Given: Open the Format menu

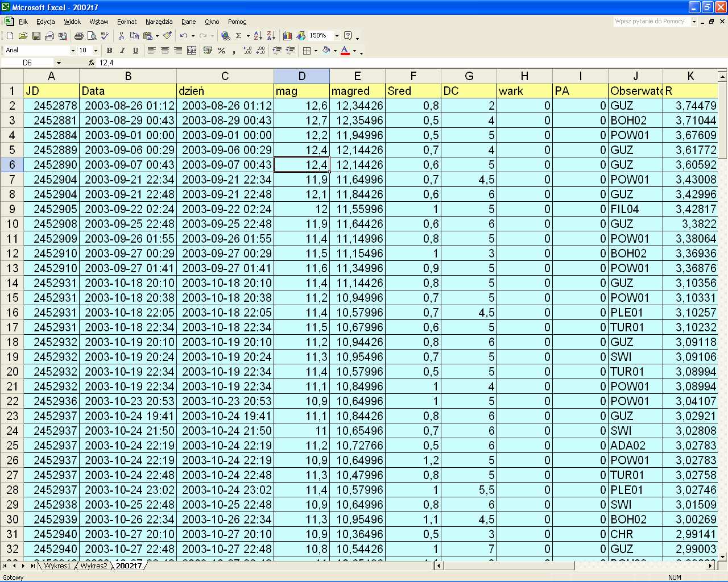Looking at the screenshot, I should point(127,22).
